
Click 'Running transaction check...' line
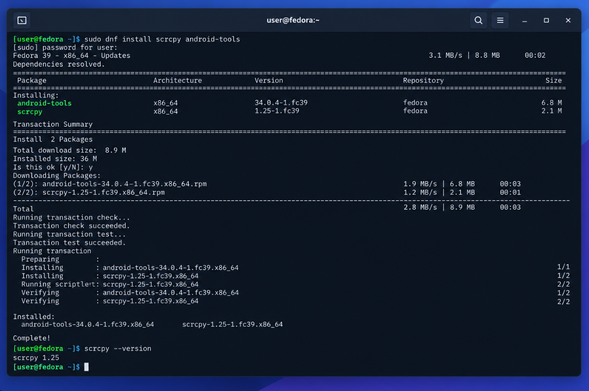coord(71,217)
